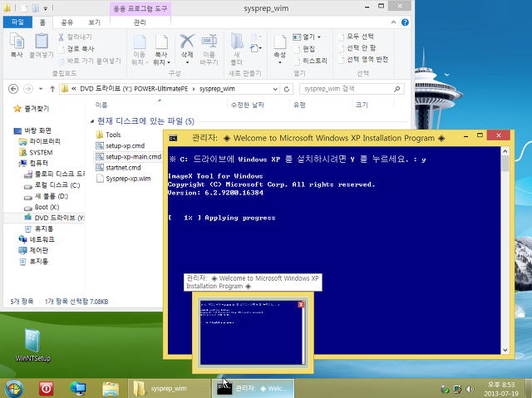This screenshot has width=532, height=398.
Task: Select the Sysprep-xp.wim file
Action: point(124,179)
